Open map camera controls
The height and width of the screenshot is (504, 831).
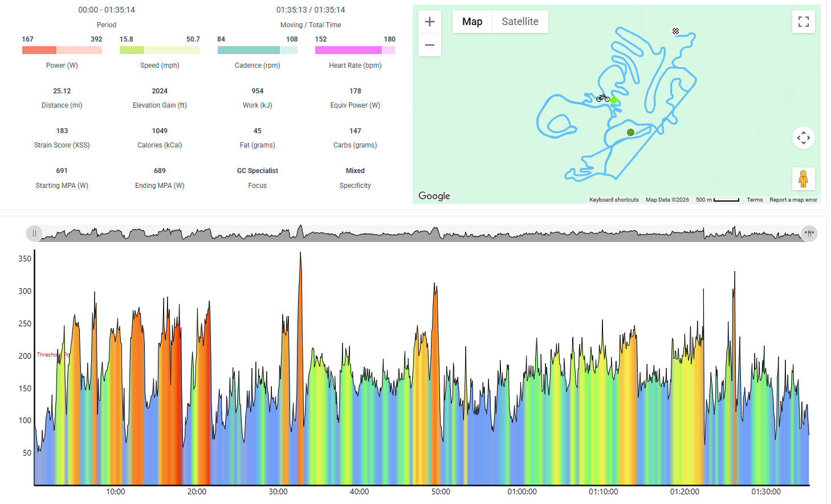coord(804,138)
